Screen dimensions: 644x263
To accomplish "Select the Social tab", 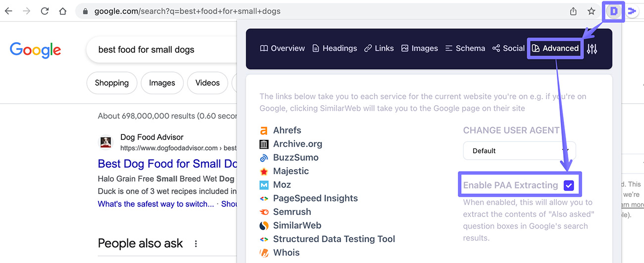I will click(508, 48).
